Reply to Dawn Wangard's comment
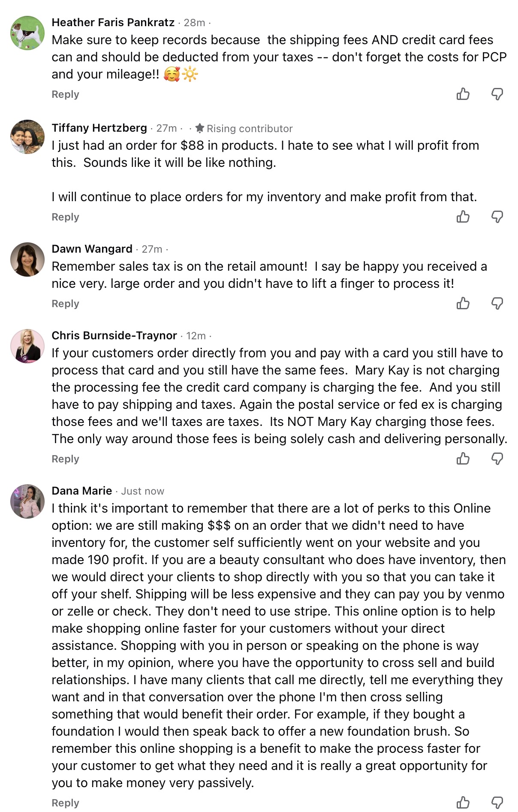 pos(65,304)
